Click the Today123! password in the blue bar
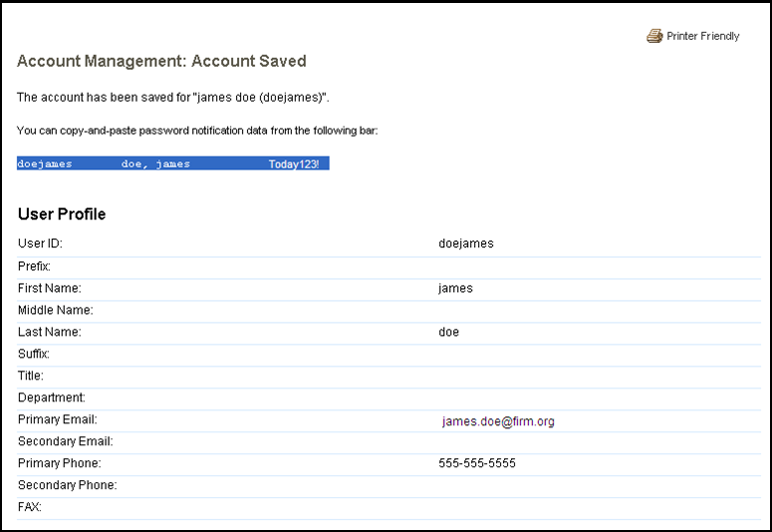This screenshot has height=532, width=772. pyautogui.click(x=293, y=164)
